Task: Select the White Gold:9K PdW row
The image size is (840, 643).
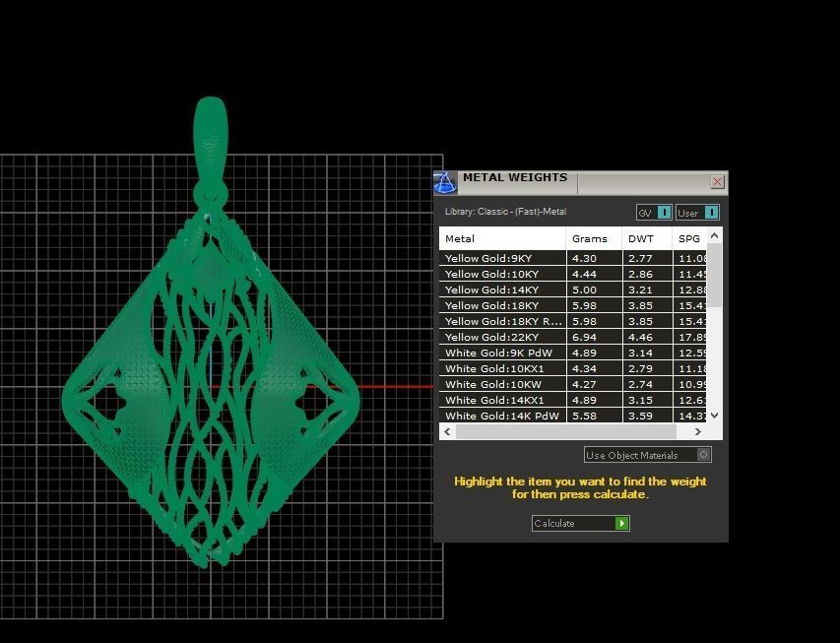Action: click(573, 353)
